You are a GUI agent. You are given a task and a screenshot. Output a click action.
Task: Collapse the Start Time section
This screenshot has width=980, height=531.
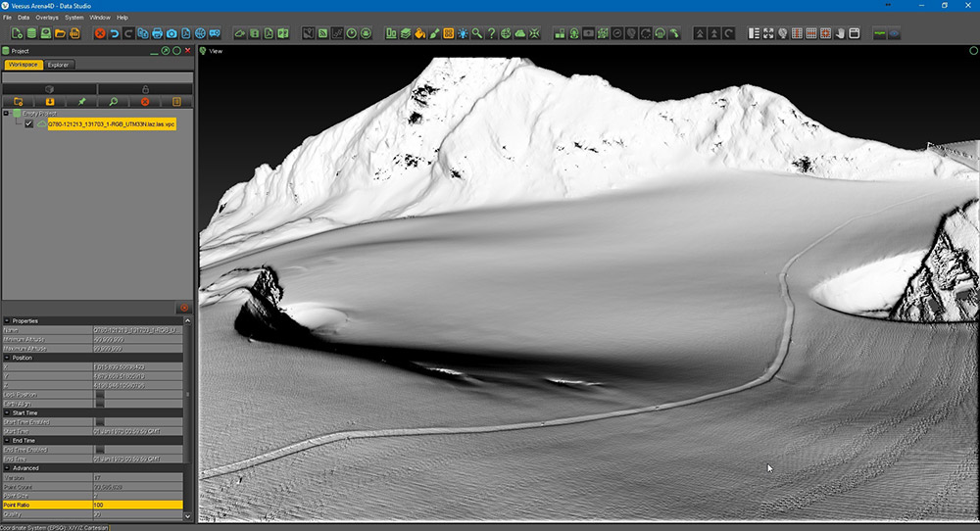8,412
